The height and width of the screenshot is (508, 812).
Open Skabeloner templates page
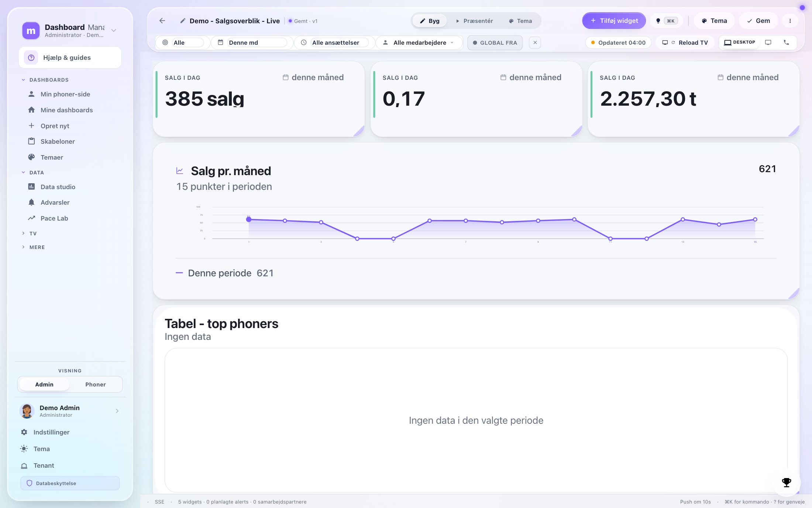click(58, 142)
